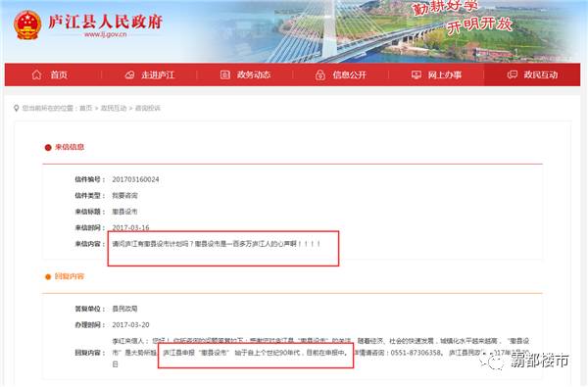Click the phone number 0551-87306358
Image resolution: width=588 pixels, height=387 pixels.
(x=416, y=353)
